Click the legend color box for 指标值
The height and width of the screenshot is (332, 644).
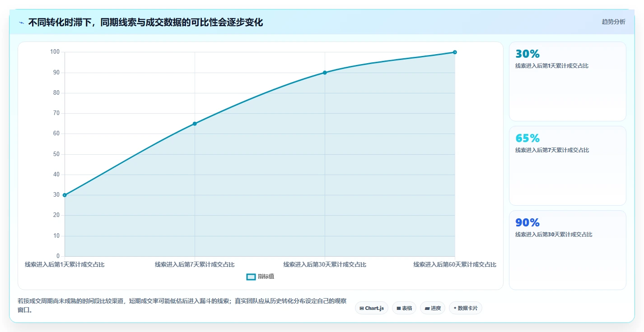251,277
